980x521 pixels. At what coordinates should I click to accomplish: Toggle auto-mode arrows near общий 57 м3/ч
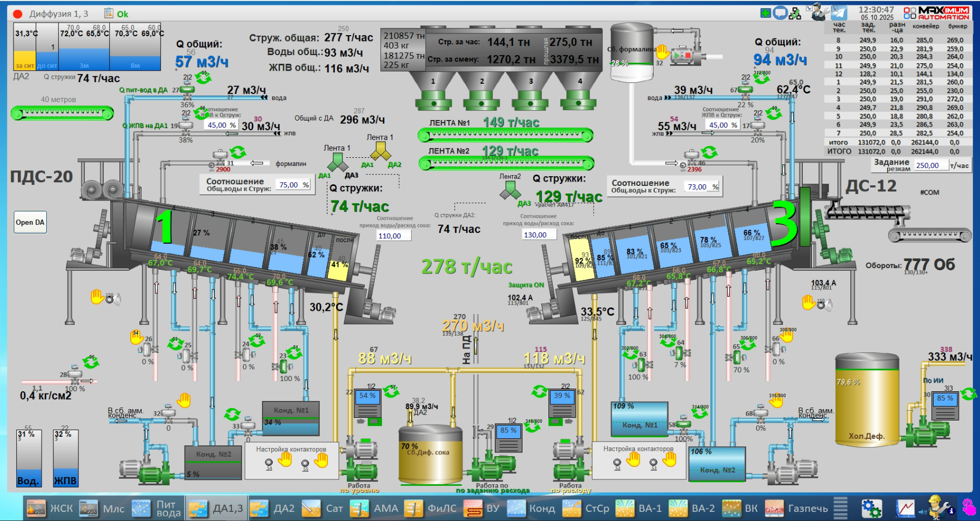pyautogui.click(x=204, y=77)
